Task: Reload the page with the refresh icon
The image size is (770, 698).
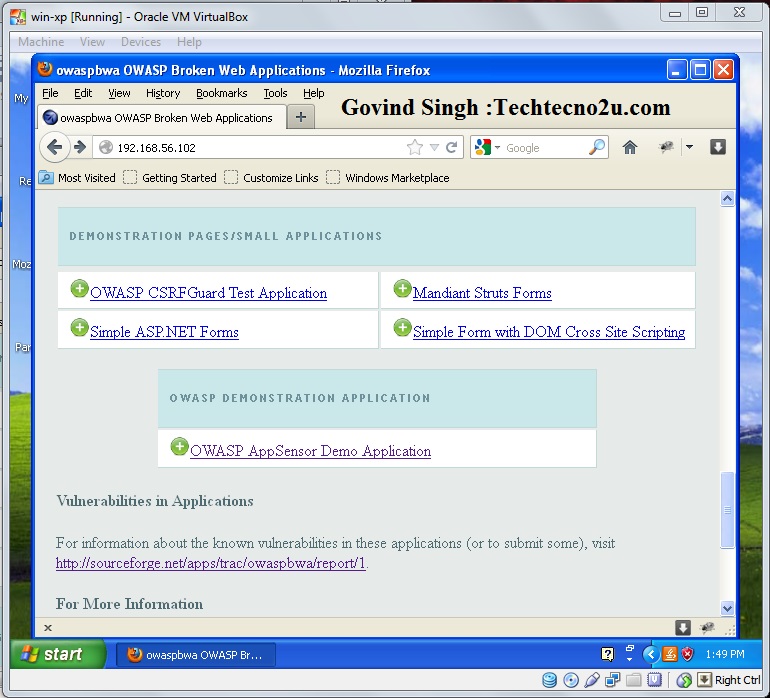Action: (x=452, y=147)
